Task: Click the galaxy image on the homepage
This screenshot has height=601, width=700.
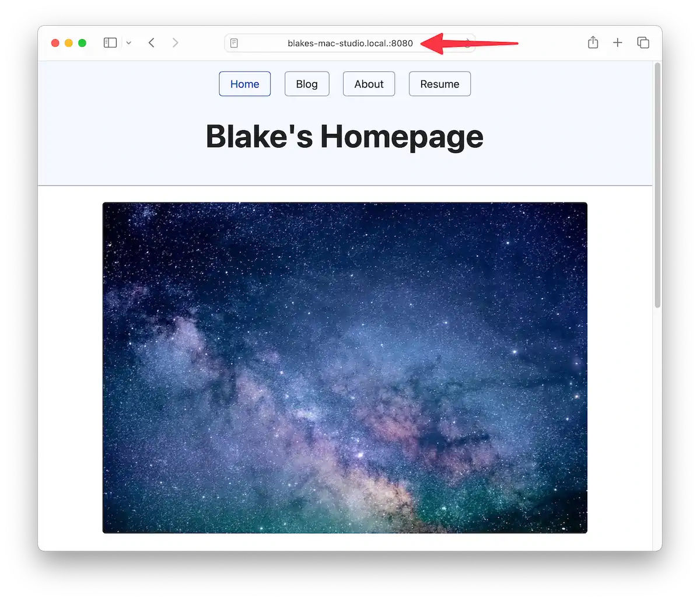Action: coord(345,367)
